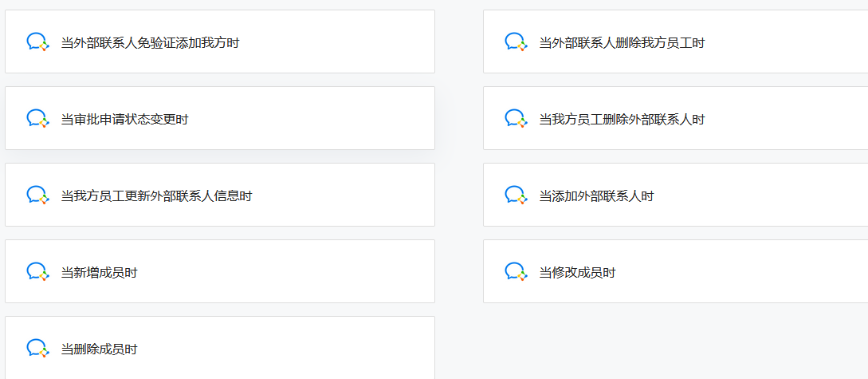Choose trigger text 当审批申请状态变更时
Screen dimensions: 868x379
coord(124,119)
